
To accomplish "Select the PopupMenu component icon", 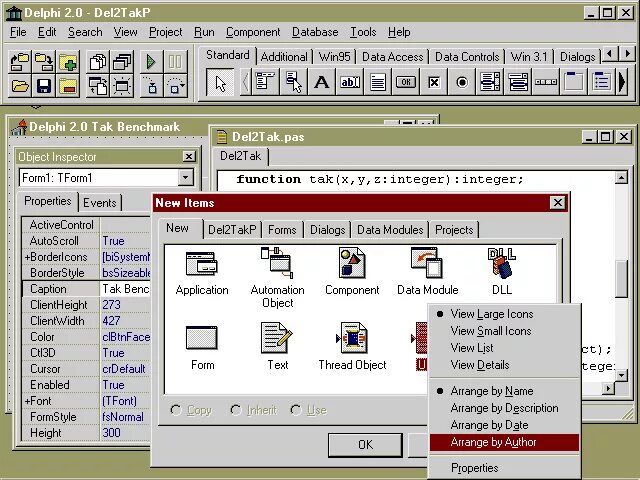I will [x=293, y=82].
